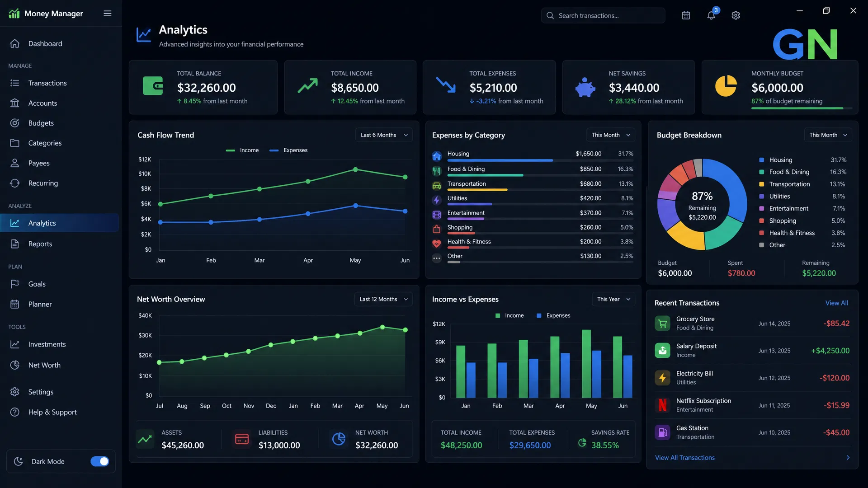Click the Food & Dining fork icon
The image size is (868, 488).
click(437, 171)
